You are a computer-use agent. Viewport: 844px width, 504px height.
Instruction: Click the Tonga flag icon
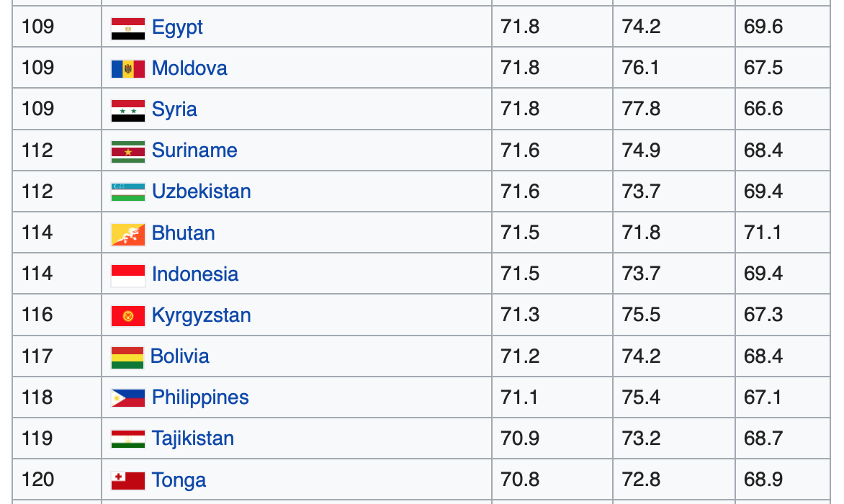click(128, 480)
